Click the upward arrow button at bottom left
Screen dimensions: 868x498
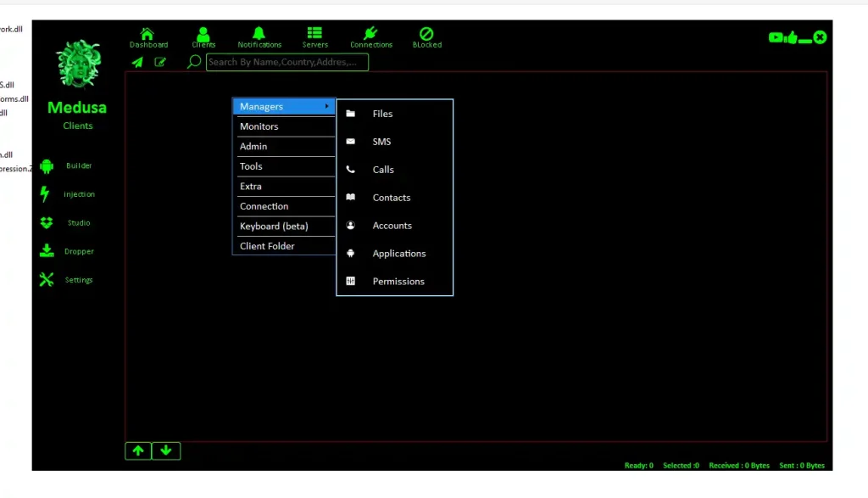138,450
